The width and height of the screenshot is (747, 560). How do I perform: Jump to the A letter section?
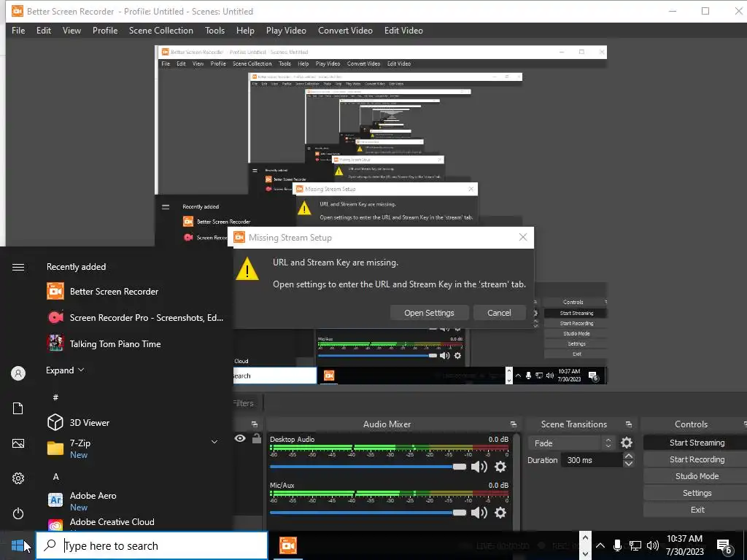coord(55,477)
